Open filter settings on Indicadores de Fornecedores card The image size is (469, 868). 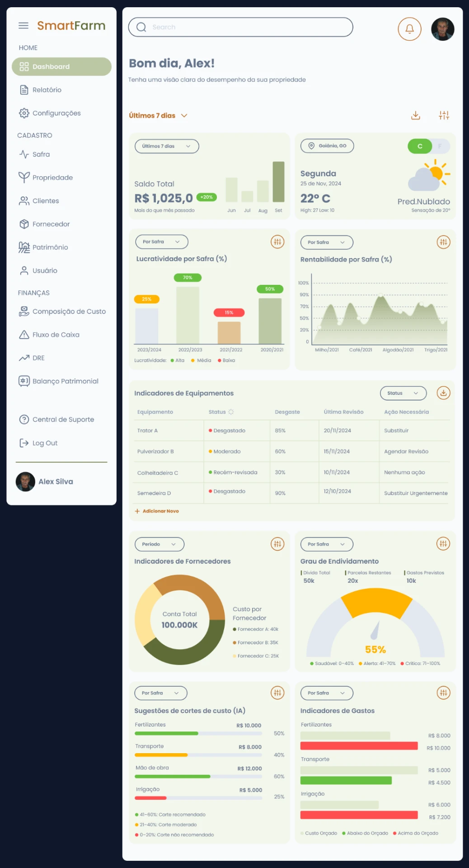coord(277,544)
